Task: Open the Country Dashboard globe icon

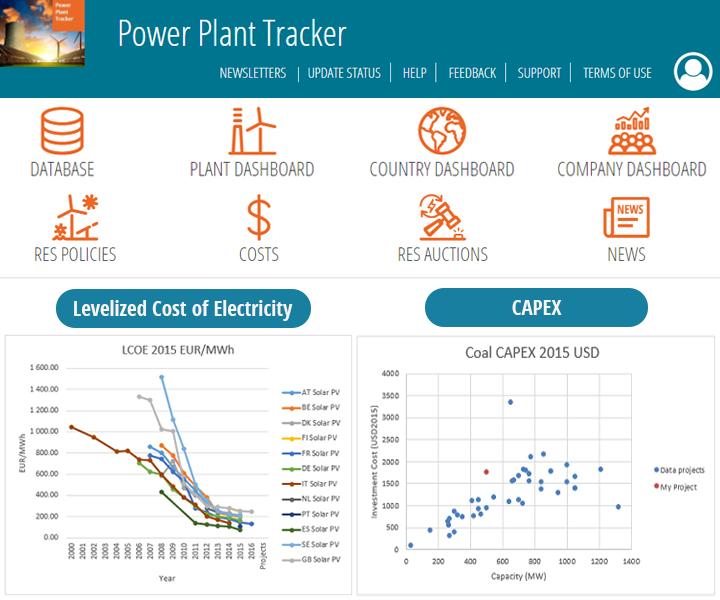Action: [x=441, y=131]
